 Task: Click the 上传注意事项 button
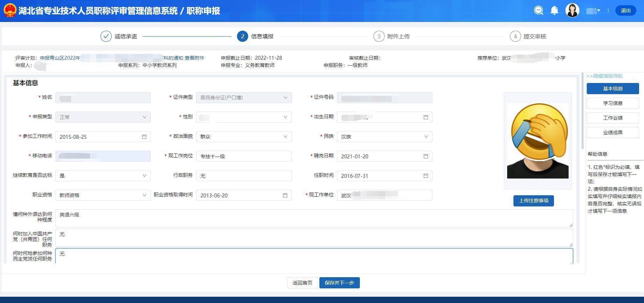tap(533, 200)
